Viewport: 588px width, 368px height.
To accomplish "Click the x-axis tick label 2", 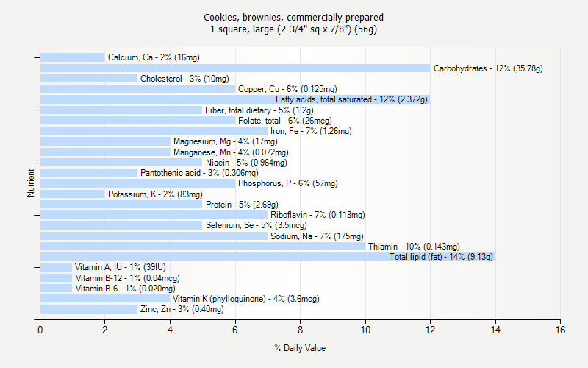I will [104, 330].
